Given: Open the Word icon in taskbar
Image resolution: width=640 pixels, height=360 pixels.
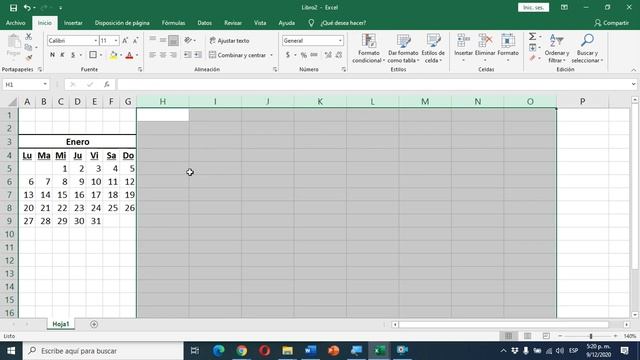Looking at the screenshot, I should [310, 351].
